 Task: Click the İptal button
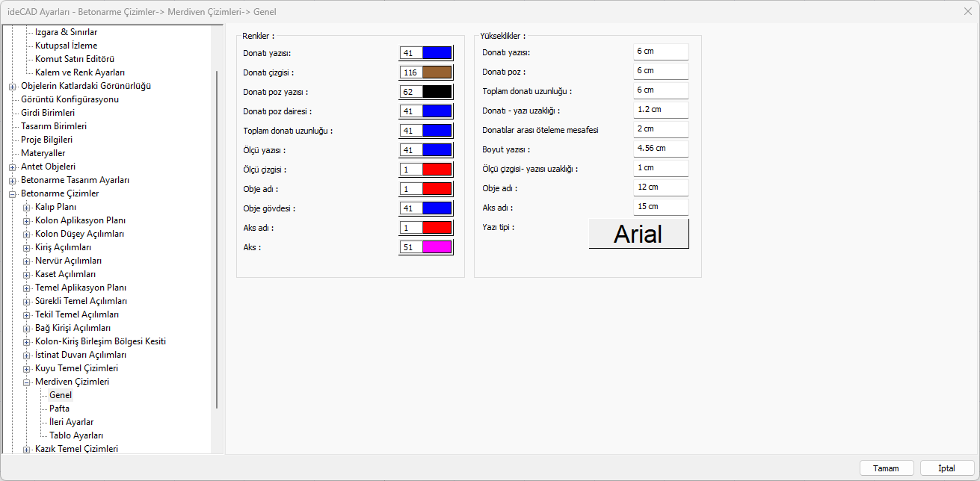click(947, 468)
